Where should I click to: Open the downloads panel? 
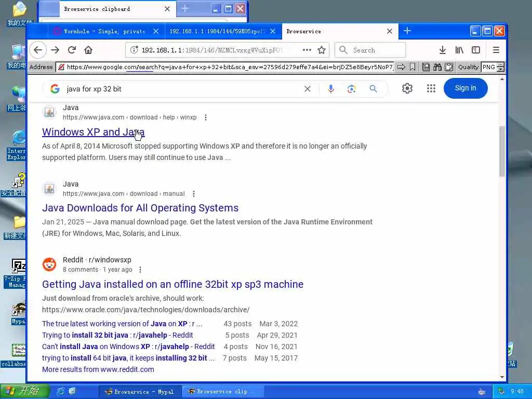(443, 50)
